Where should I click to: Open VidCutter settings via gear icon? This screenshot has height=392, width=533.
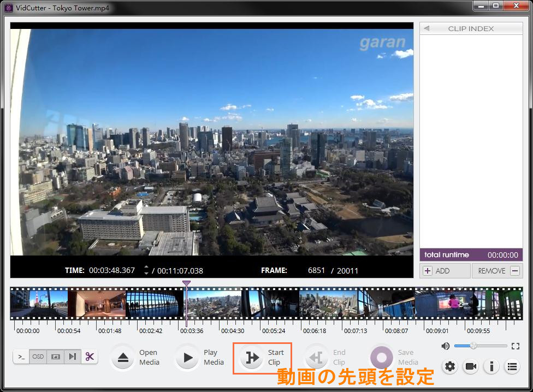pyautogui.click(x=449, y=366)
